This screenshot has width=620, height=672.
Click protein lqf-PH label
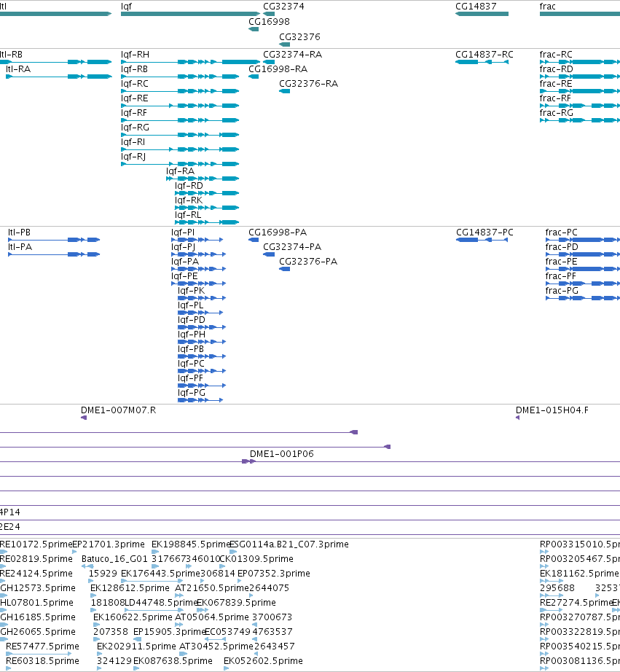(x=192, y=335)
